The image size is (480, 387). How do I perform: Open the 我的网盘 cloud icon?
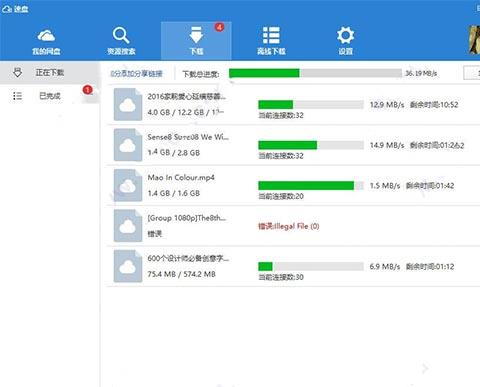[x=46, y=35]
